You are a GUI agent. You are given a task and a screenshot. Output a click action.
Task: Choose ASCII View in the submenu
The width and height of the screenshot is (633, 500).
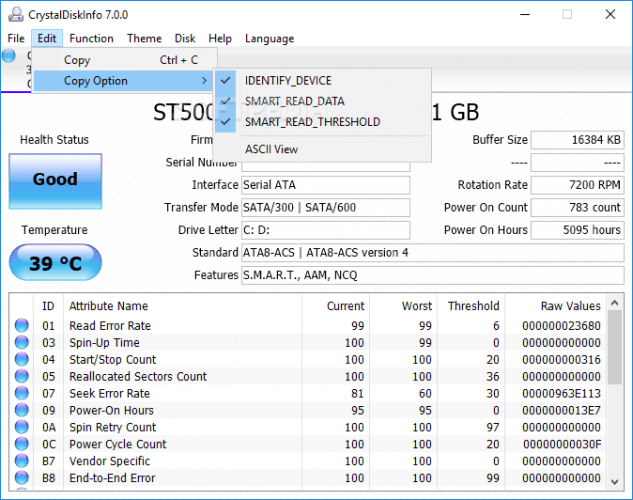(271, 150)
